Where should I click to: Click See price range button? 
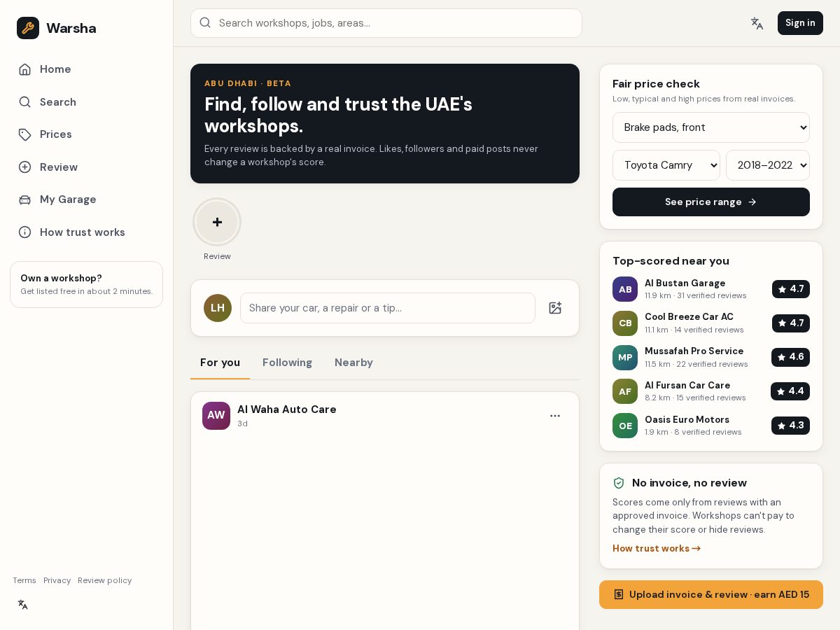click(x=711, y=202)
